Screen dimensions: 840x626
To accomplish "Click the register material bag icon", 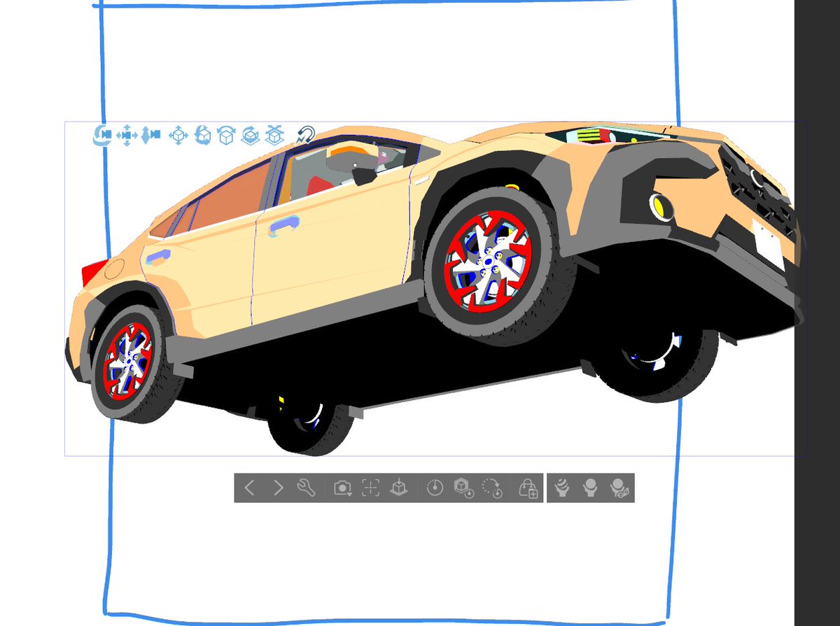I will coord(527,488).
